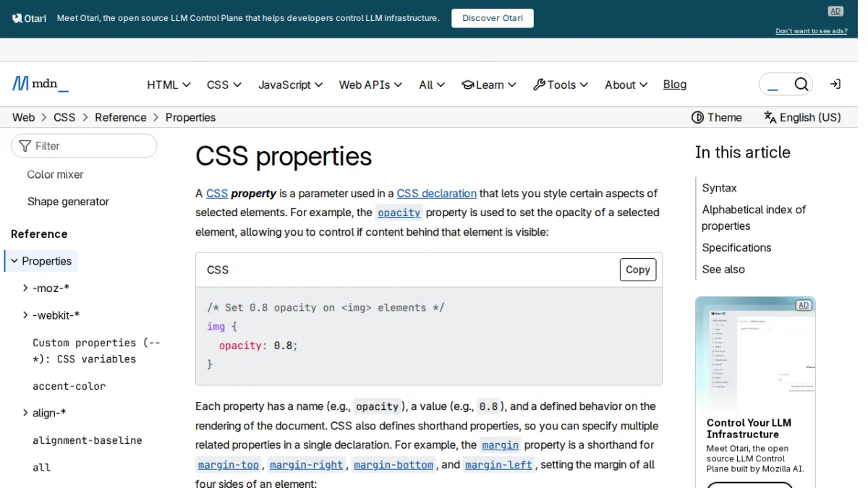Expand the Tools menu
The image size is (868, 488).
pos(561,85)
